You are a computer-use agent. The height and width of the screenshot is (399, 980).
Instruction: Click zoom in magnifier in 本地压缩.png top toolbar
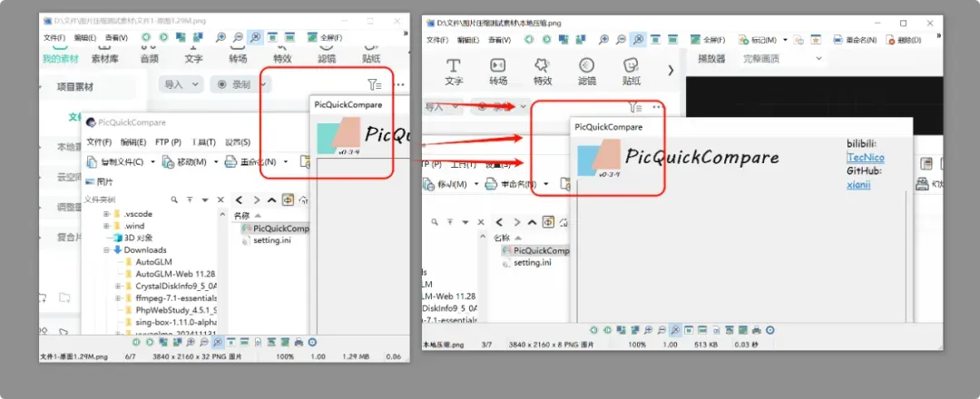pos(603,39)
